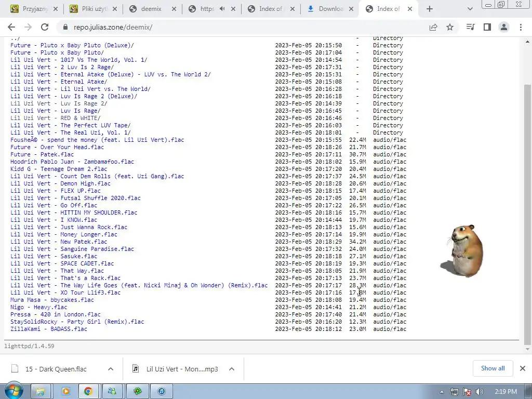The width and height of the screenshot is (532, 399).
Task: Open Lil Uzi Vert - 1017 Vs The World directory
Action: (x=79, y=60)
